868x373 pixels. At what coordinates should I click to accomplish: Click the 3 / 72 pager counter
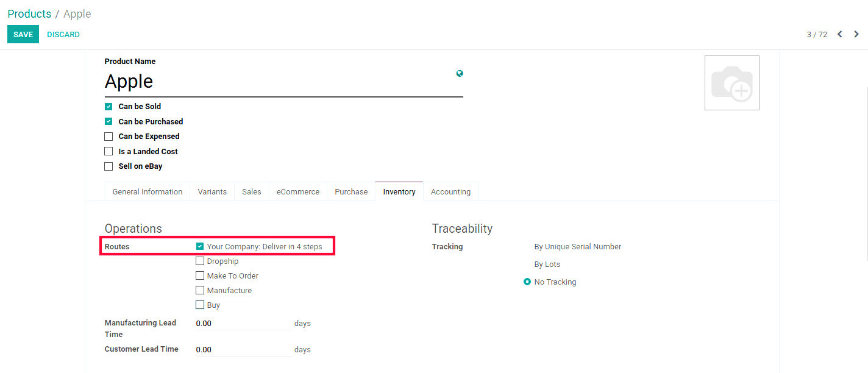coord(817,35)
